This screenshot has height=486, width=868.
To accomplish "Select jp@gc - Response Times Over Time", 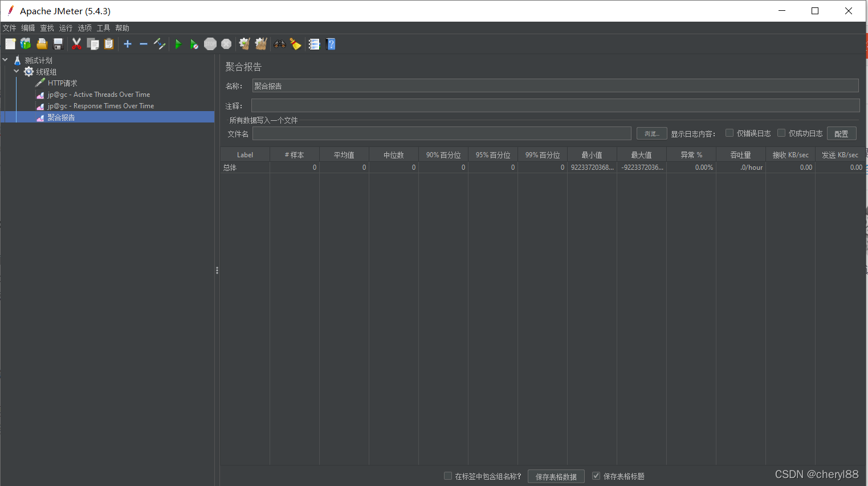I will point(101,106).
